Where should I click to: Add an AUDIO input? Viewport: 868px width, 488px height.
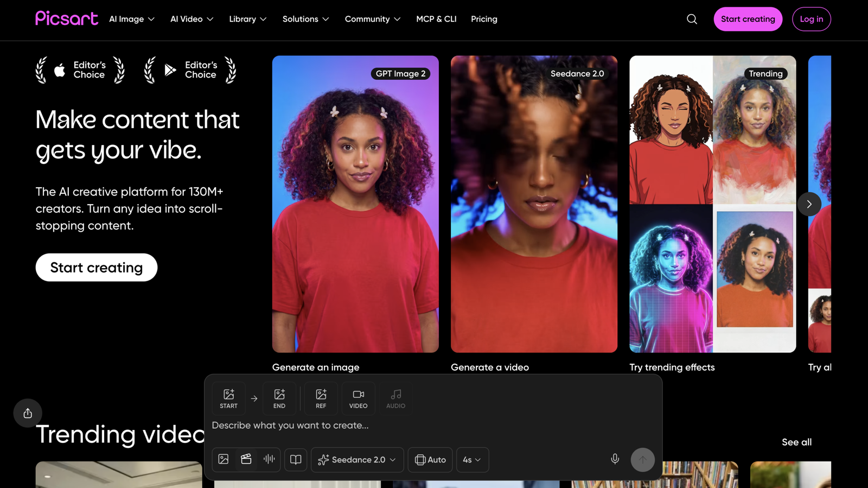click(395, 398)
